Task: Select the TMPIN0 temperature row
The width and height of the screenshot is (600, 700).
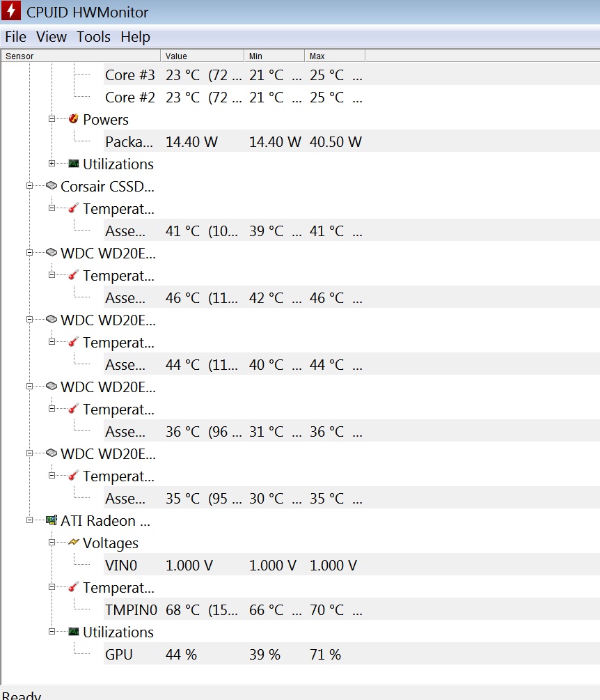Action: click(352, 610)
